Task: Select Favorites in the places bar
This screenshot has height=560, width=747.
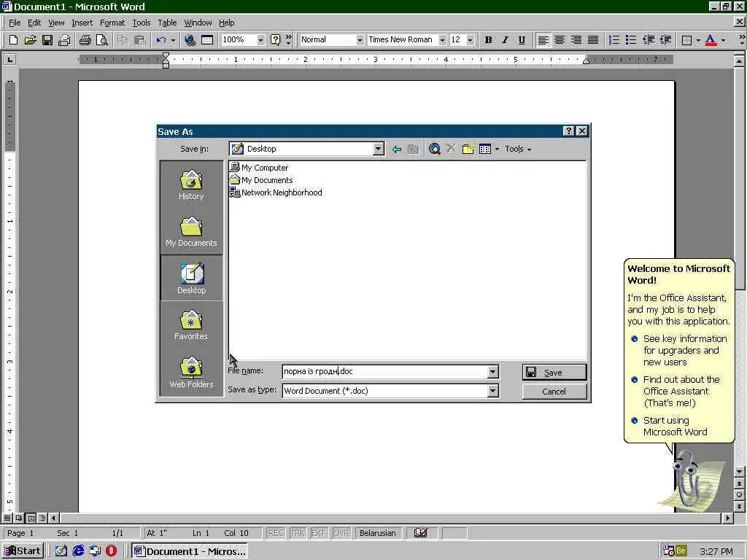Action: [x=191, y=325]
